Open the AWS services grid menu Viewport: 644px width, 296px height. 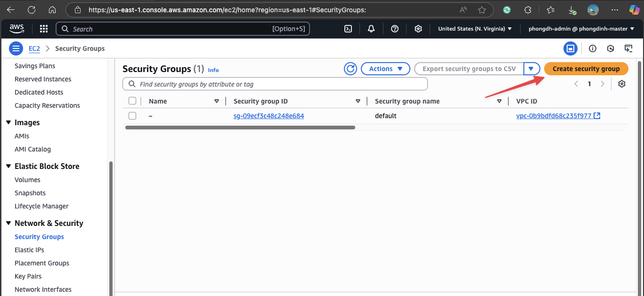(44, 29)
